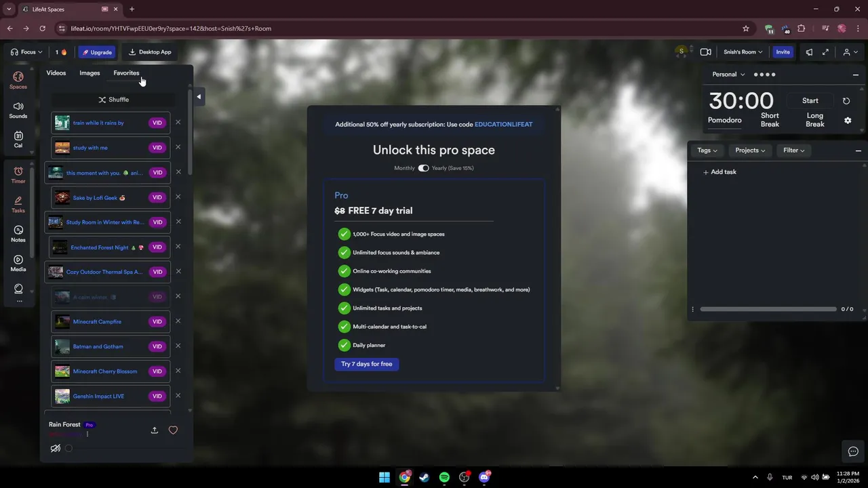Enter fullscreen with expand arrows icon
This screenshot has width=868, height=488.
point(825,52)
